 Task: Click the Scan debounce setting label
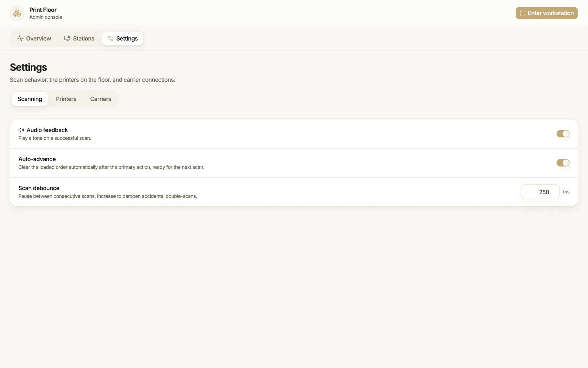[x=39, y=188]
